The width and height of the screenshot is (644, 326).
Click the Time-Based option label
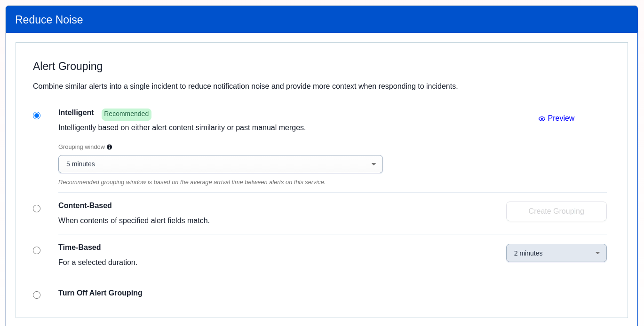point(80,248)
